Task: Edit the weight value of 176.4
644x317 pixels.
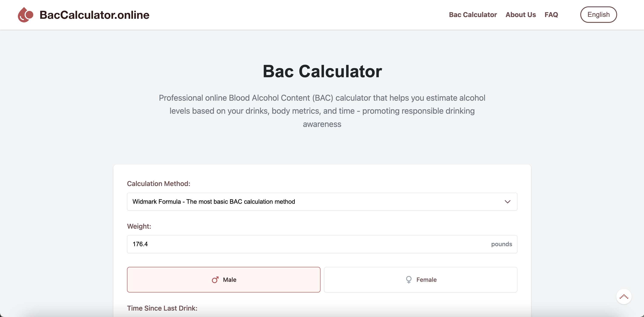Action: pyautogui.click(x=140, y=244)
